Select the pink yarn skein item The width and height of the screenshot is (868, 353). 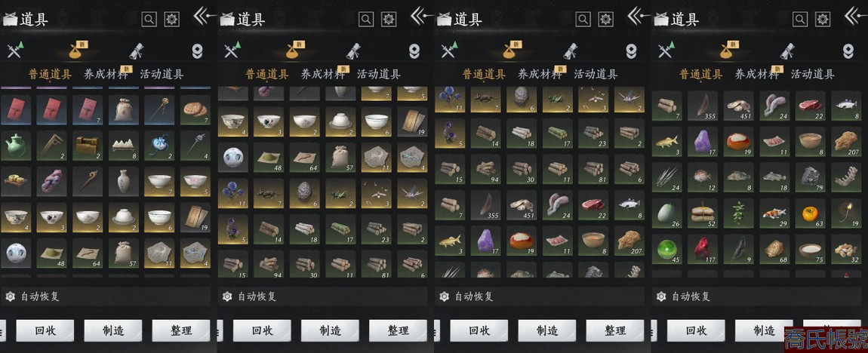(51, 182)
